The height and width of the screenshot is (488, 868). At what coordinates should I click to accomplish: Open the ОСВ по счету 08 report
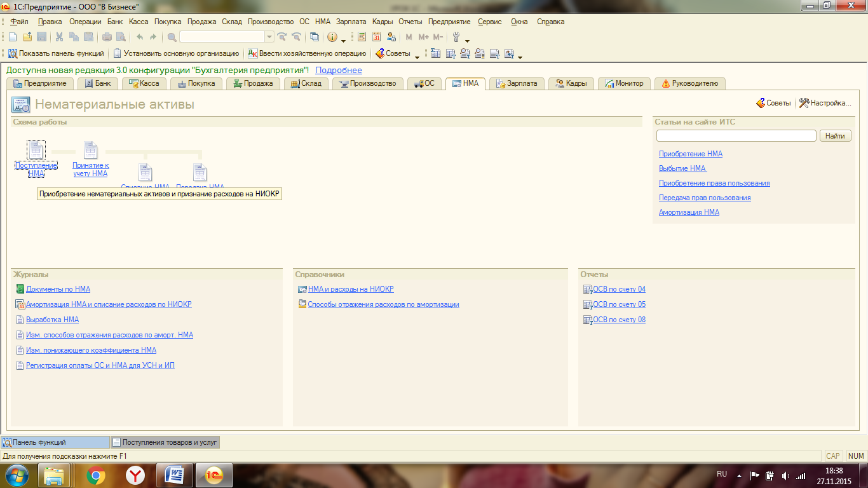coord(619,320)
